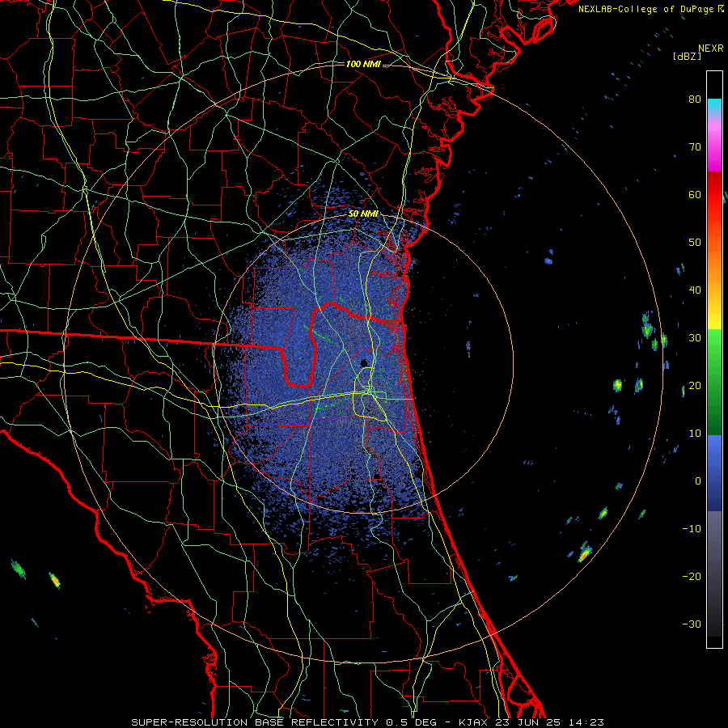Click the KJAX 23 JUN 25 14:23 timestamp
The image size is (728, 728).
[x=531, y=722]
